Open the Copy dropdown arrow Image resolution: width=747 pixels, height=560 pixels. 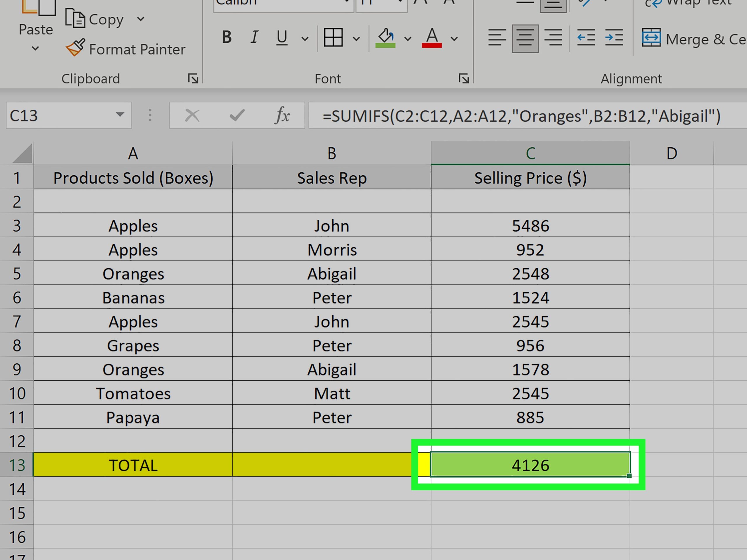[x=141, y=19]
